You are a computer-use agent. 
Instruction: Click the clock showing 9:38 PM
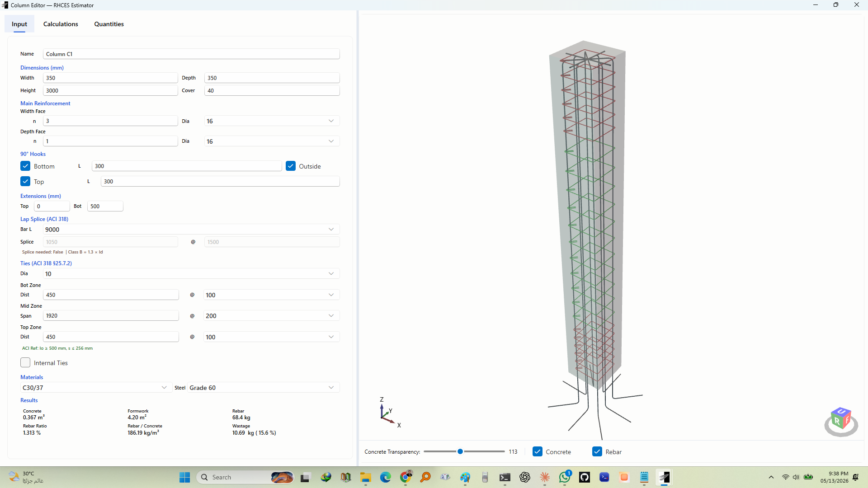834,477
